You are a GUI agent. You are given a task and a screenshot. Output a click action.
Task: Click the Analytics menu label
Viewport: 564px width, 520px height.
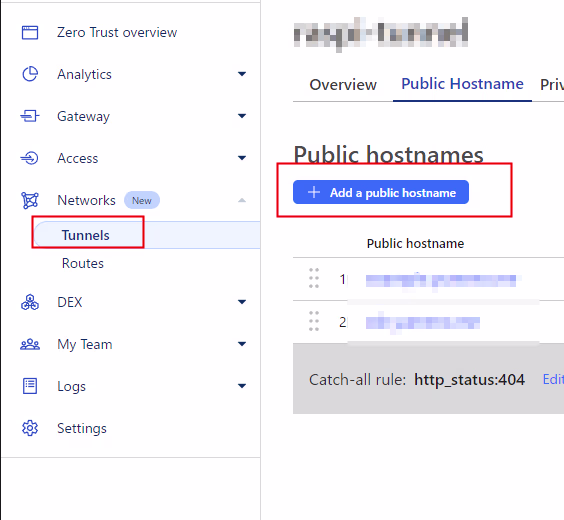point(84,74)
